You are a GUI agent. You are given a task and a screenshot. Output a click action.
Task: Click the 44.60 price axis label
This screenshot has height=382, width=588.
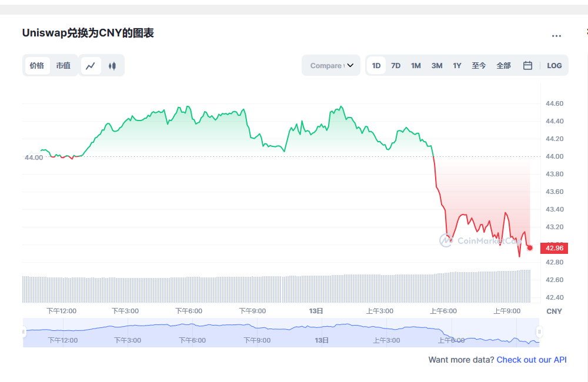[x=554, y=103]
